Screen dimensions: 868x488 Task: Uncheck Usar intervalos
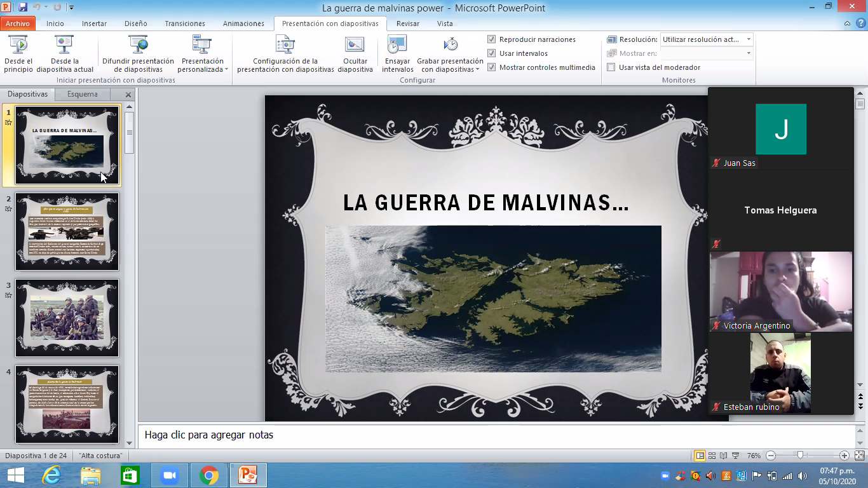(491, 53)
